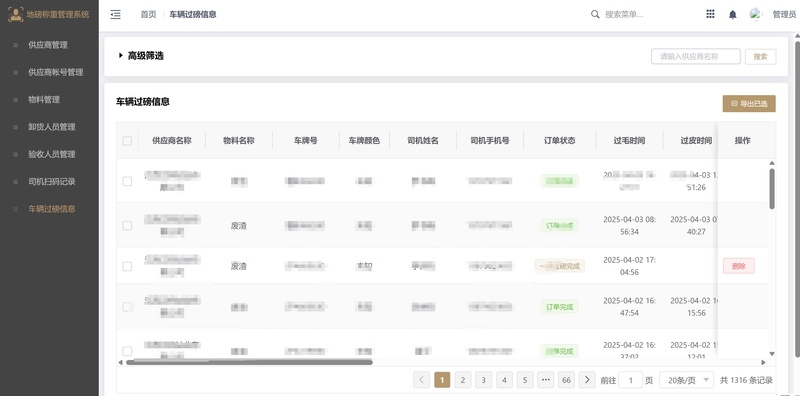800x396 pixels.
Task: Open 验收人员管理 in sidebar
Action: pyautogui.click(x=52, y=154)
